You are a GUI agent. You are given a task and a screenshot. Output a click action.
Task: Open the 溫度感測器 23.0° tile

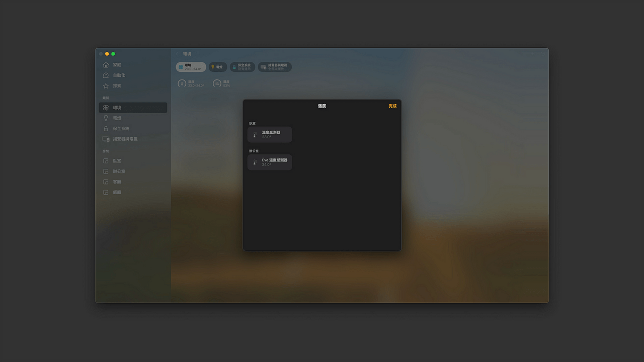270,135
